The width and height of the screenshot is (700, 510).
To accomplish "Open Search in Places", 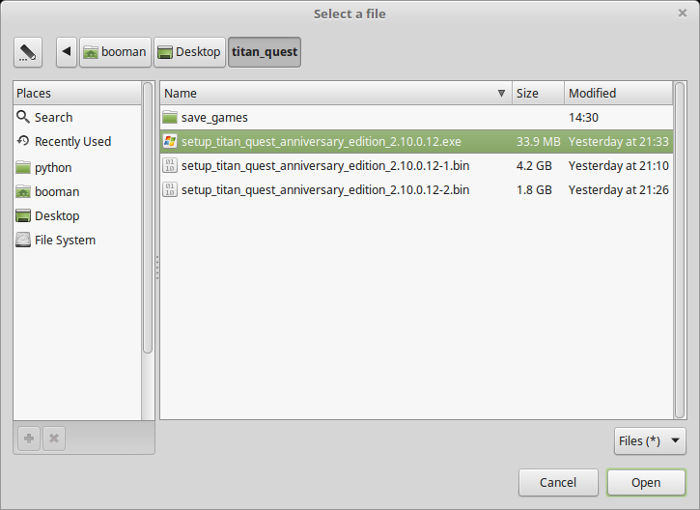I will (77, 117).
